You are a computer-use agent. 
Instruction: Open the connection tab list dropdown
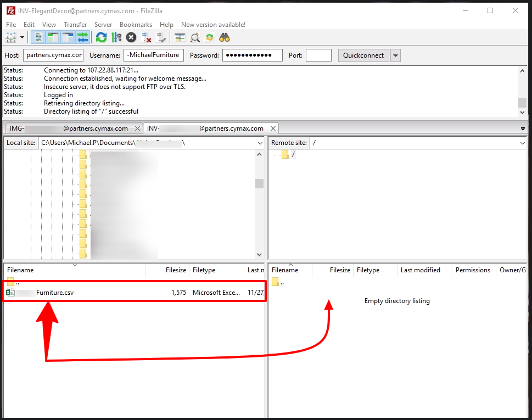tap(523, 128)
